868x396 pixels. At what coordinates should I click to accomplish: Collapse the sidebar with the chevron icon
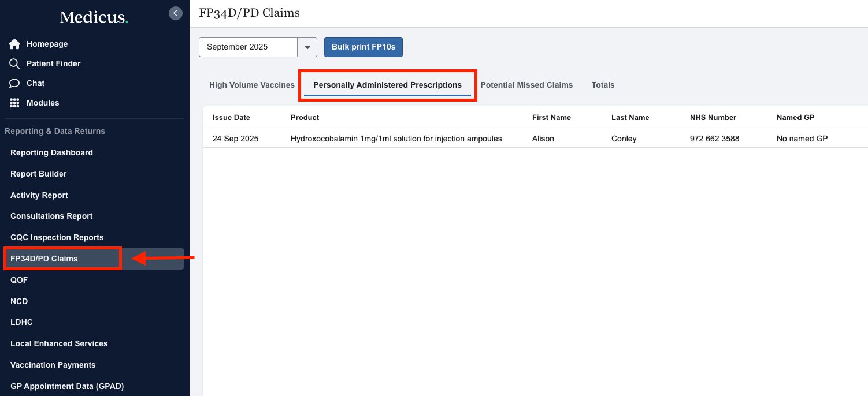pyautogui.click(x=175, y=13)
